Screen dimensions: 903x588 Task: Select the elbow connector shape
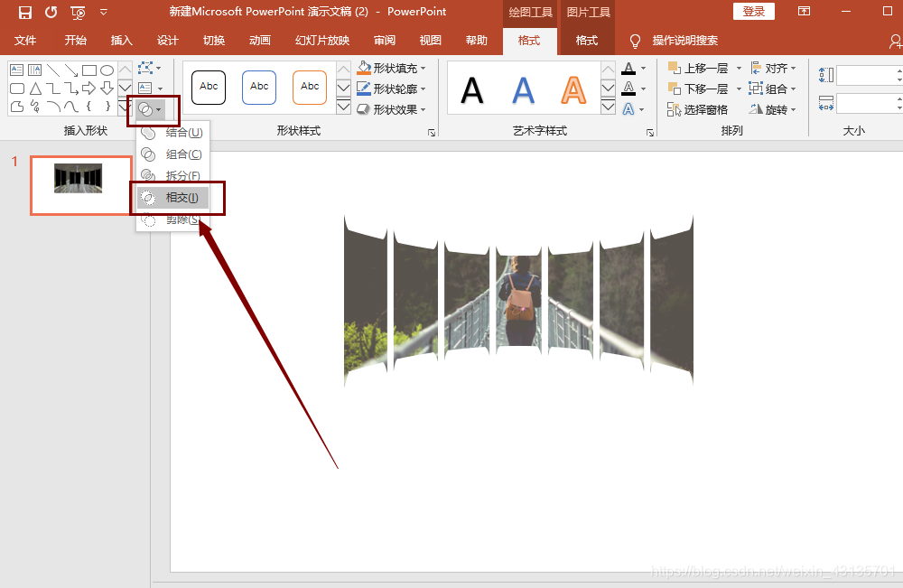53,89
